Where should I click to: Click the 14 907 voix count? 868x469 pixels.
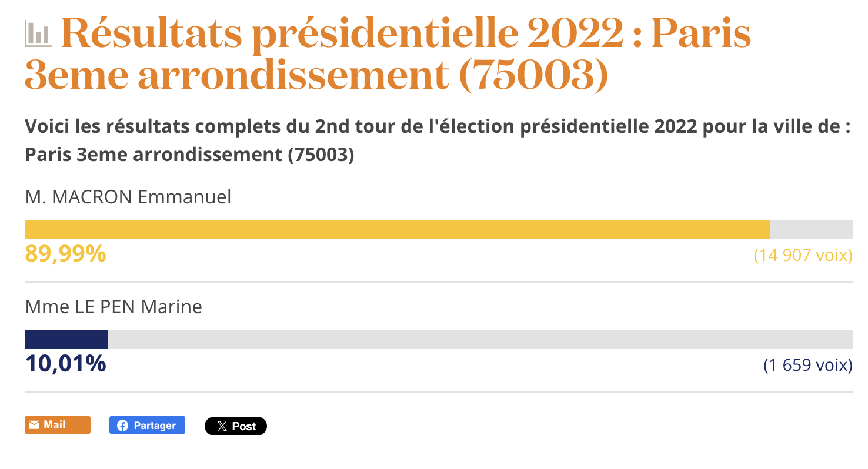click(x=803, y=255)
